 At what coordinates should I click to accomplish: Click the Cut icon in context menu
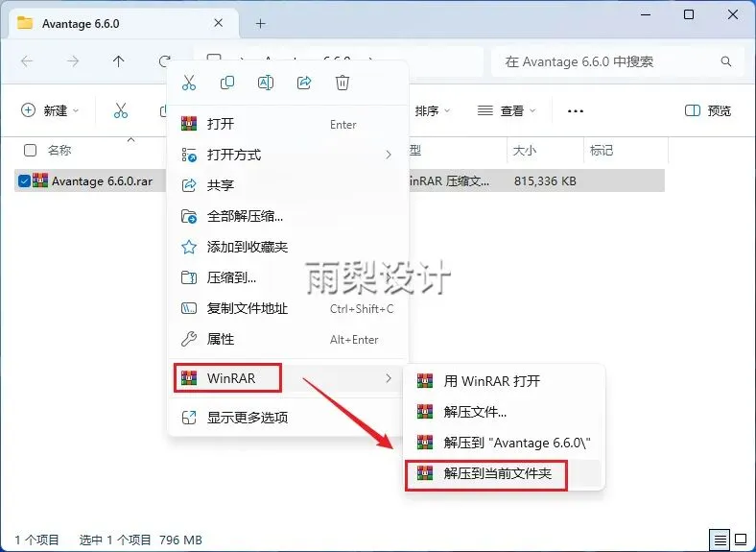coord(189,83)
